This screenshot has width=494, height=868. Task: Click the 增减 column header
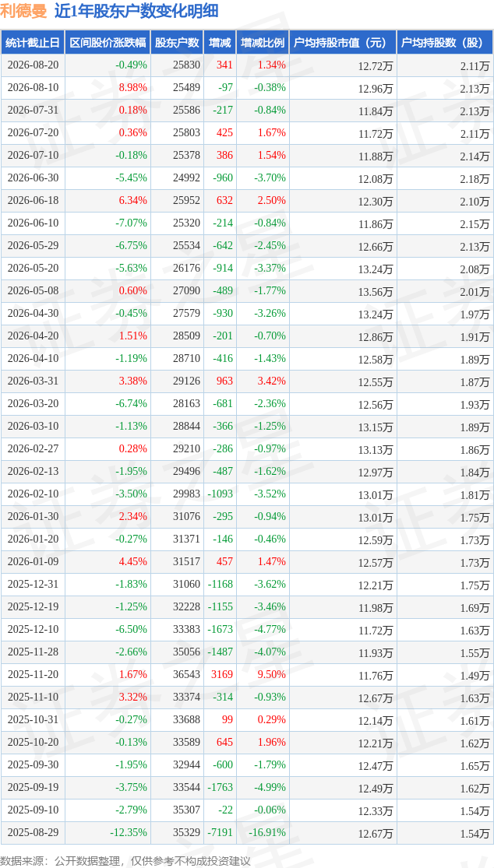tap(219, 42)
